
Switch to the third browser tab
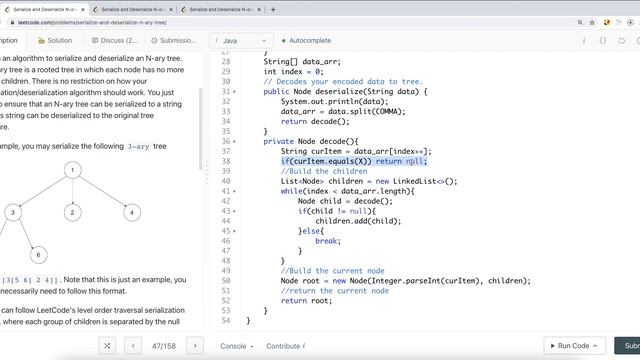(221, 9)
